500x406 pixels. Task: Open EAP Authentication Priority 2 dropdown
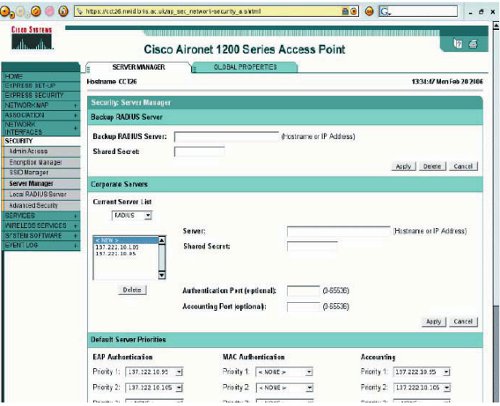click(x=154, y=388)
